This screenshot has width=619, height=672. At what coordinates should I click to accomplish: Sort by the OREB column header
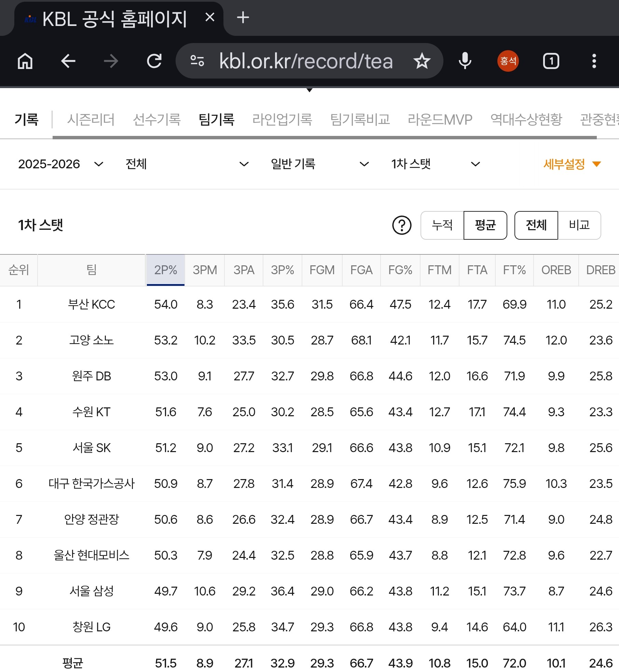click(556, 270)
